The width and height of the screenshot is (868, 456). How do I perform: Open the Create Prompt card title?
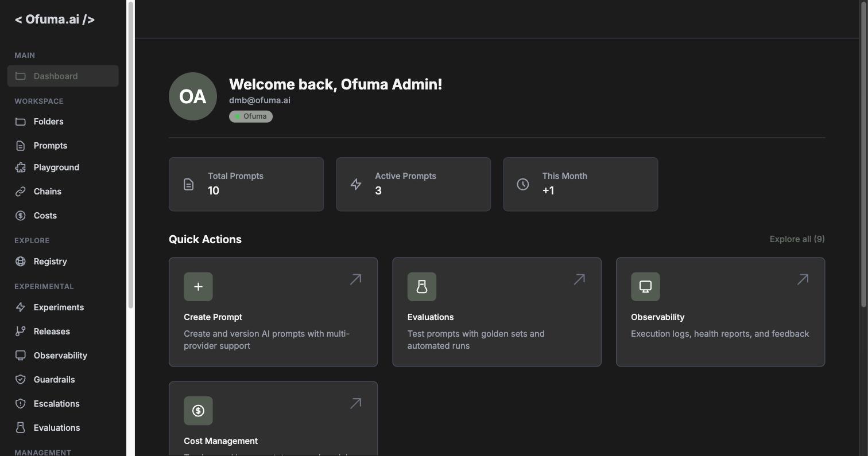[x=213, y=317]
